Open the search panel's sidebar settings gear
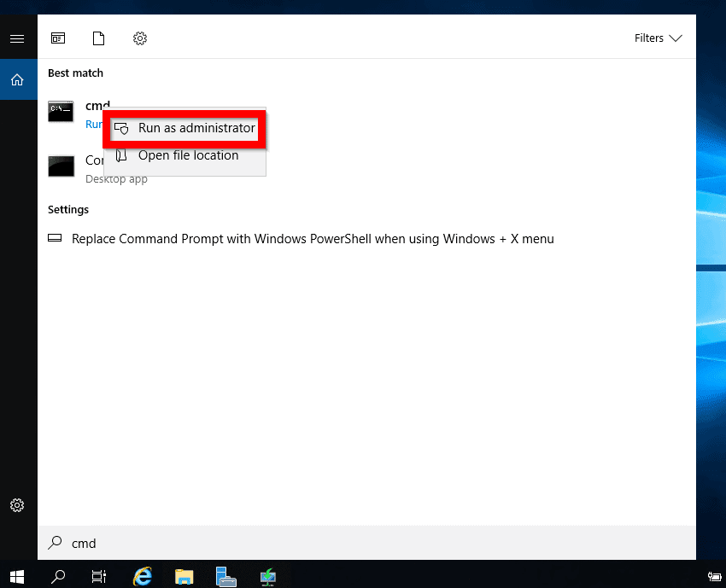Screen dimensions: 726x588 coord(17,504)
